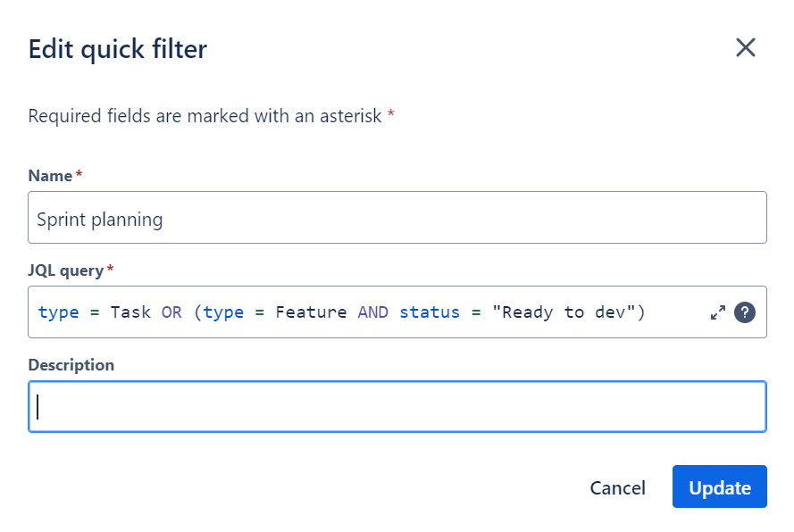The image size is (794, 532).
Task: Click the word Task in the query
Action: click(130, 312)
